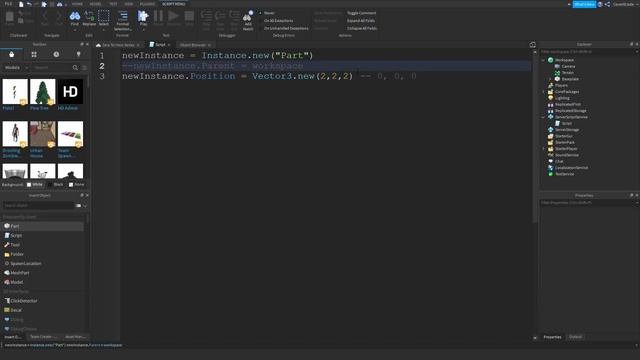Open the Toolbox Recent clock icon
This screenshot has width=640, height=360.
coord(56,54)
